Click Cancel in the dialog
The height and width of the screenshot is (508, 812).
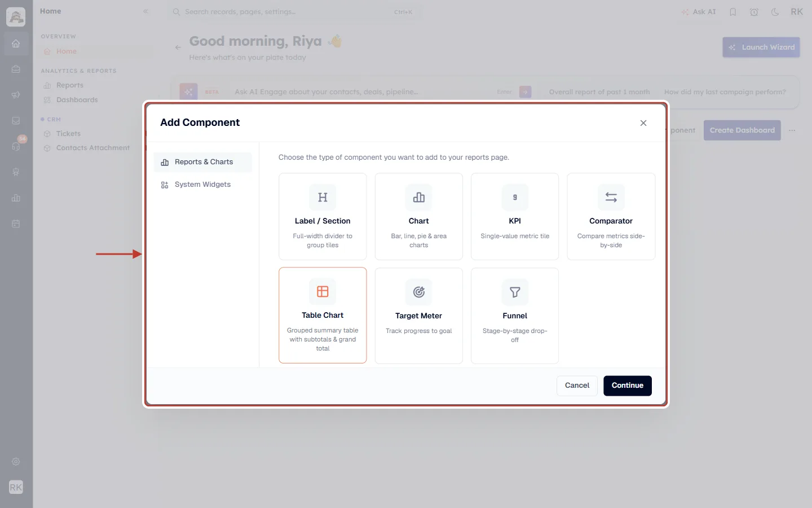(x=577, y=386)
